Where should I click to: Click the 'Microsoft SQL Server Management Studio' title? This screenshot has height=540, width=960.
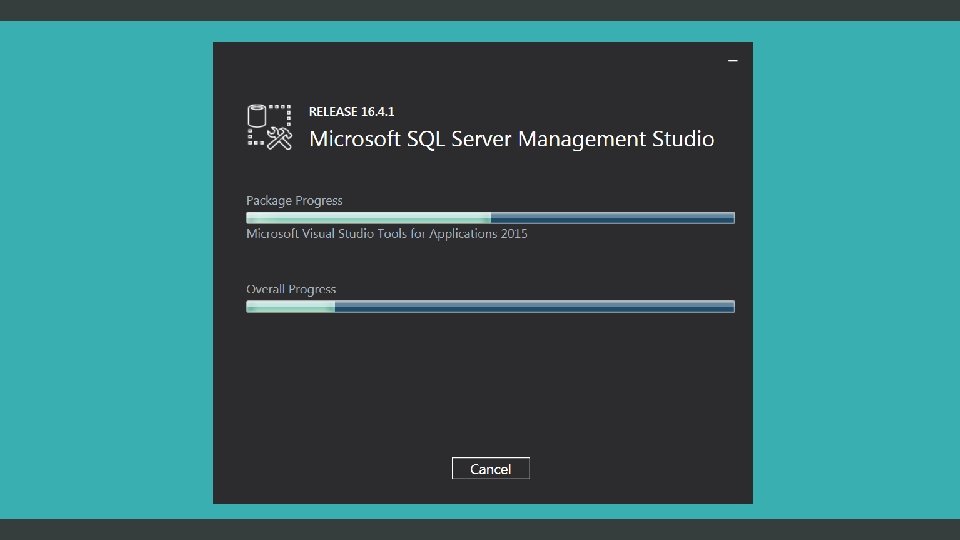tap(511, 139)
